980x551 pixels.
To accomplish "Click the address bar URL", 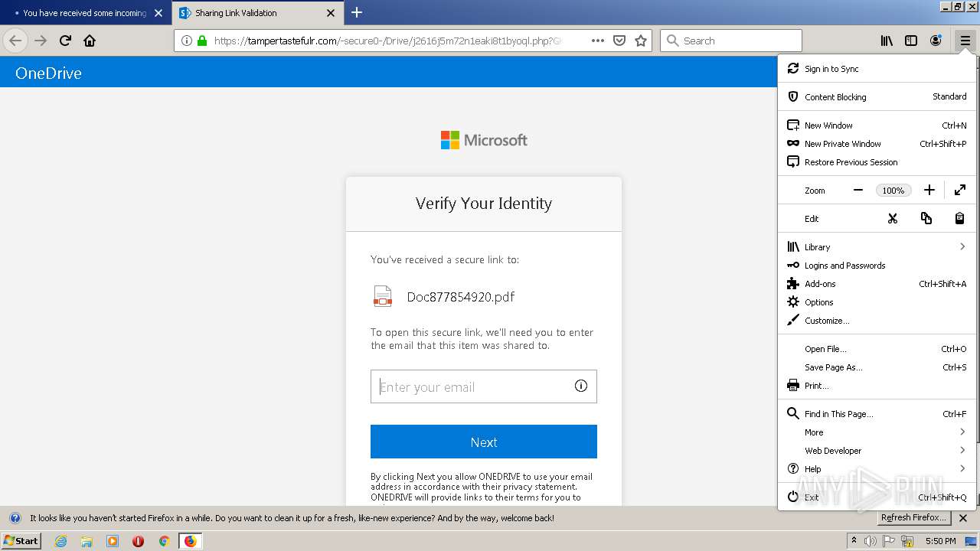I will (387, 41).
